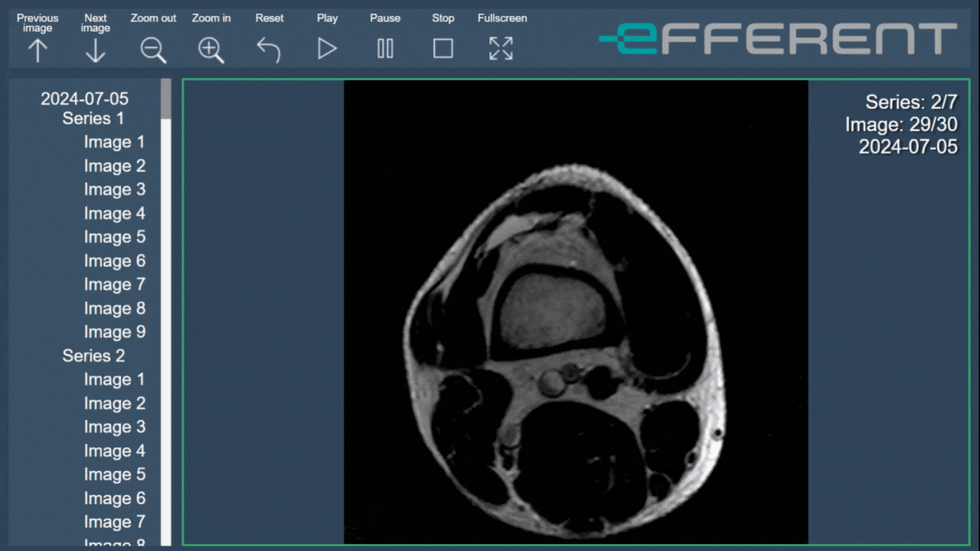Expand the Series 1 group
This screenshot has width=980, height=551.
[x=93, y=118]
